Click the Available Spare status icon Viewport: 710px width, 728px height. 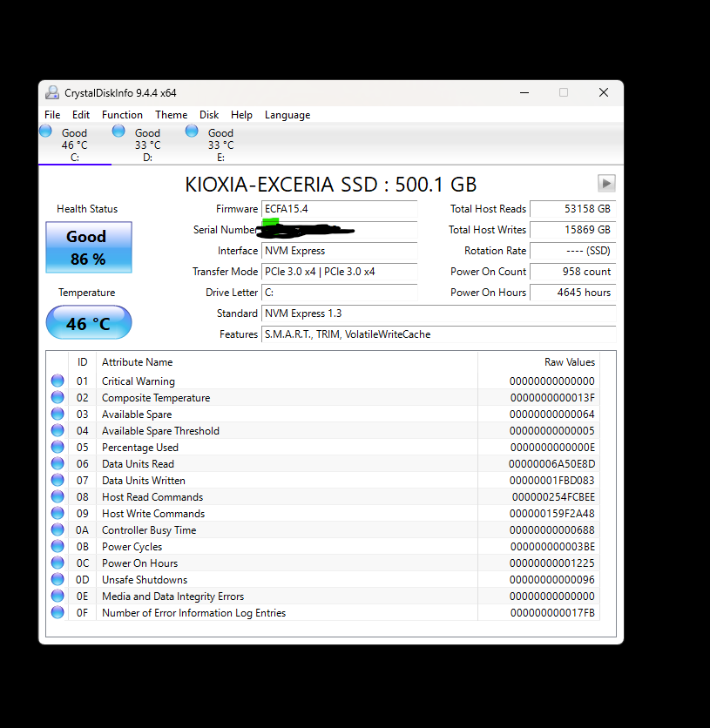coord(57,414)
